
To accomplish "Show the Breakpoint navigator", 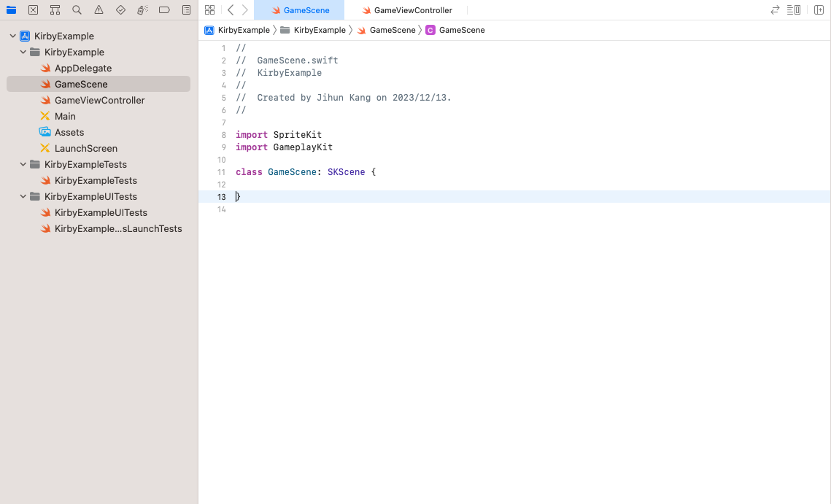I will tap(164, 10).
